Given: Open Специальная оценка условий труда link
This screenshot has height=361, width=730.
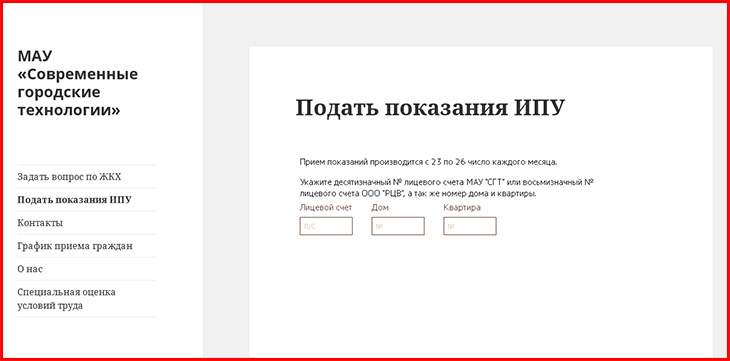Looking at the screenshot, I should point(67,299).
